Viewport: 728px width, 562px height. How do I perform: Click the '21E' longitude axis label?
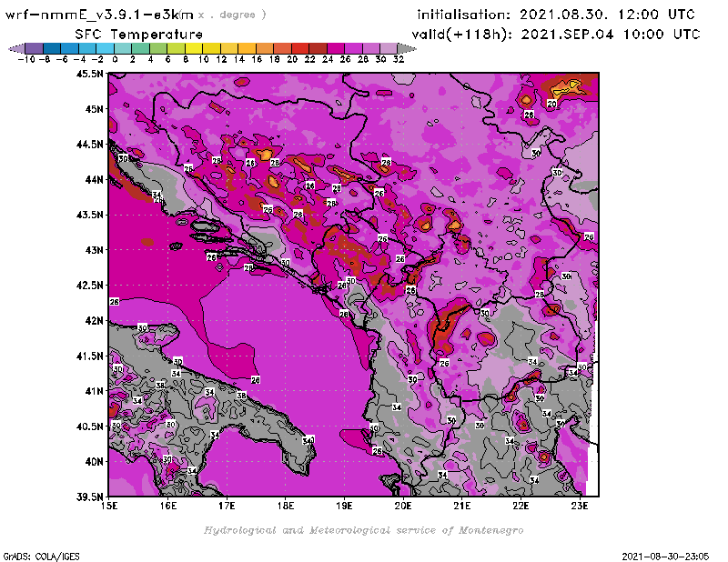pyautogui.click(x=462, y=506)
